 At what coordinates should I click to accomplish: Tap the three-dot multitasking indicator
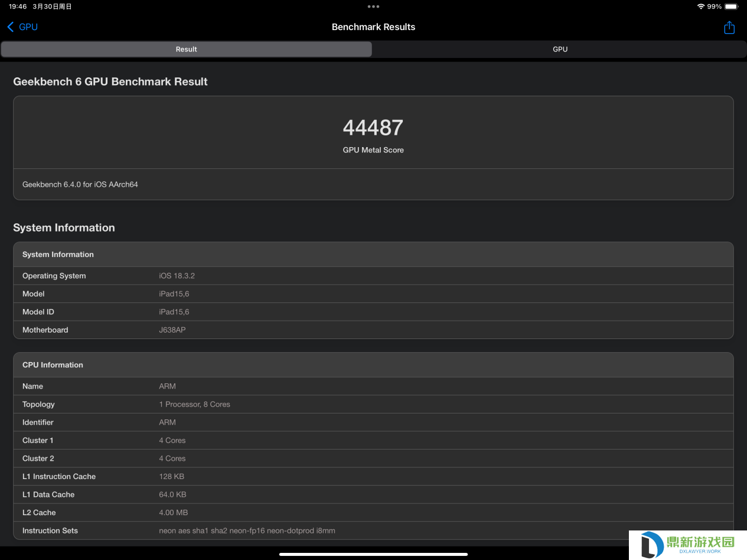tap(373, 6)
